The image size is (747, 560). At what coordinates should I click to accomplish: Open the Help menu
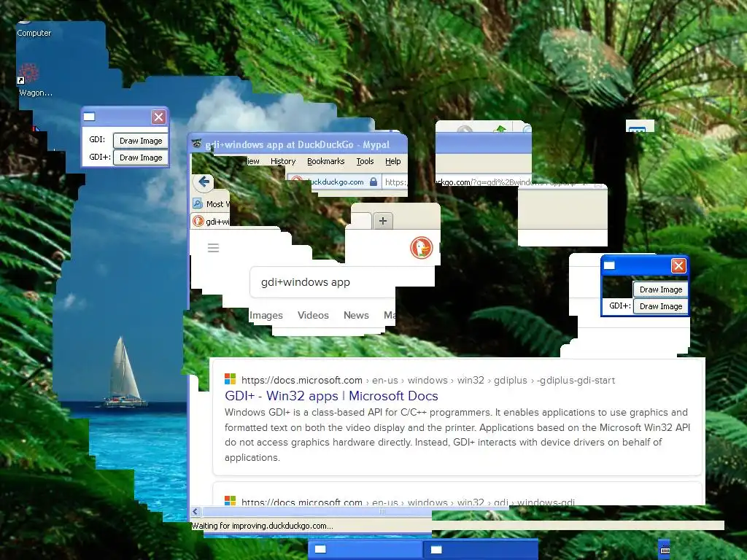click(393, 161)
